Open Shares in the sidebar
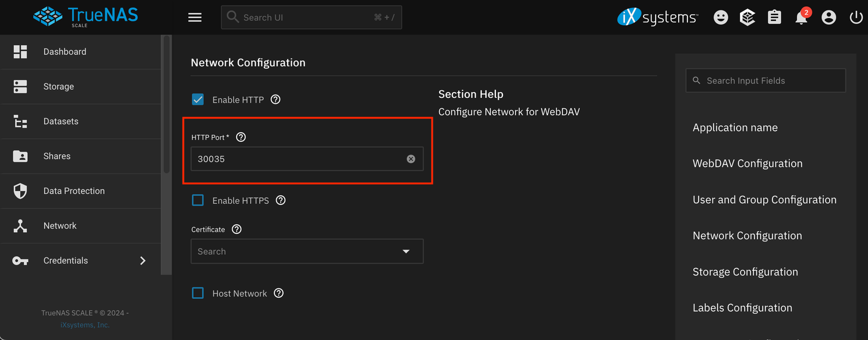 [81, 156]
